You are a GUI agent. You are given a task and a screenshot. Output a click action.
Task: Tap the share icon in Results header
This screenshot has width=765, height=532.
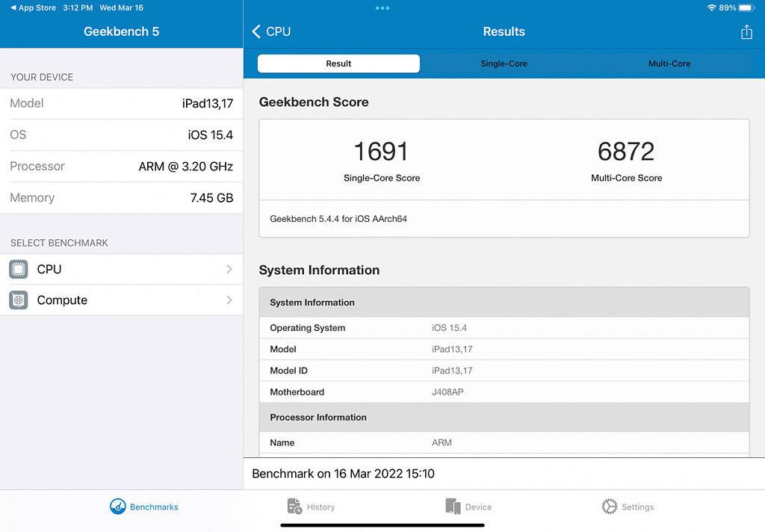(x=746, y=31)
